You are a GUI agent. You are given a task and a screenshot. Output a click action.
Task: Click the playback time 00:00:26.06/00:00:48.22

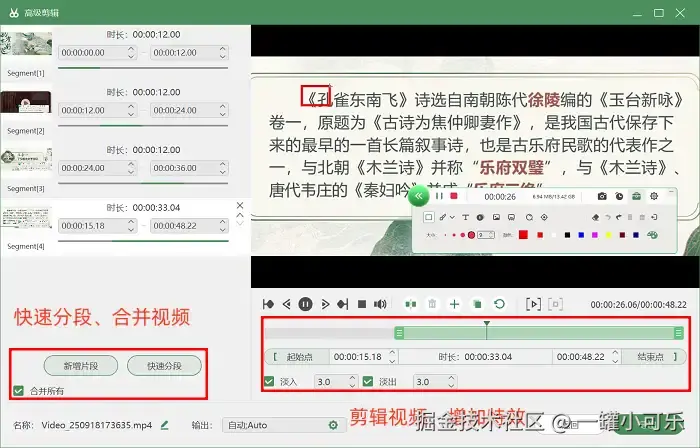(638, 305)
